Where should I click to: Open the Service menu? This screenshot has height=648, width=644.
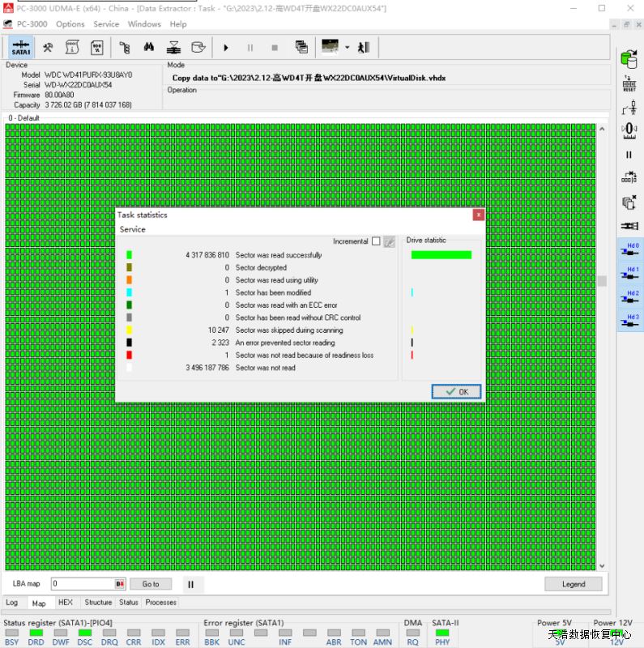(106, 24)
